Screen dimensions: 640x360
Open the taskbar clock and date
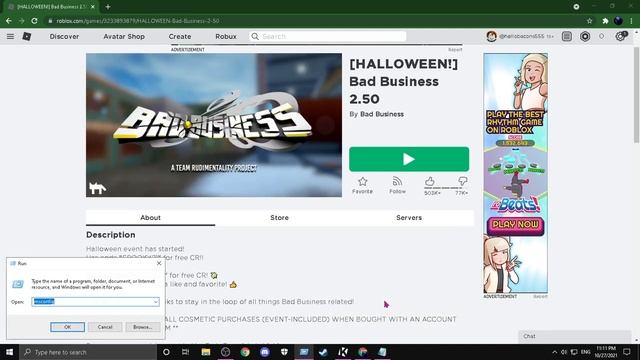(x=606, y=352)
